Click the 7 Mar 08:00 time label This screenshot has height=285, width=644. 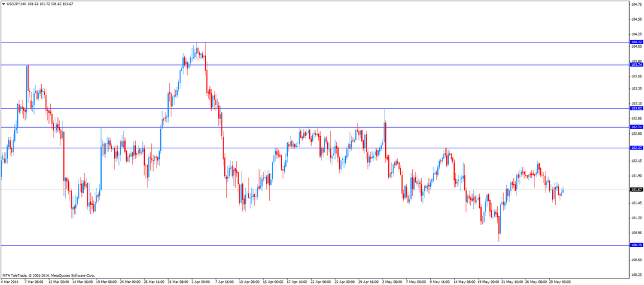pos(34,282)
